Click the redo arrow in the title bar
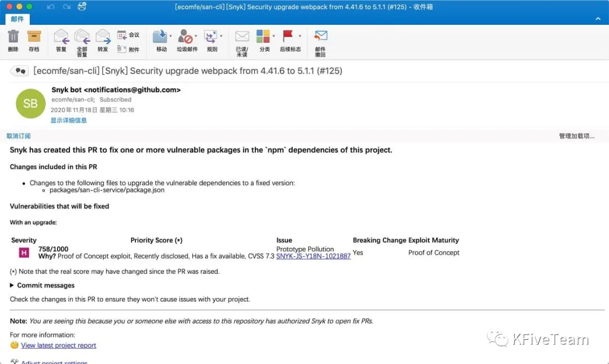 pyautogui.click(x=67, y=7)
